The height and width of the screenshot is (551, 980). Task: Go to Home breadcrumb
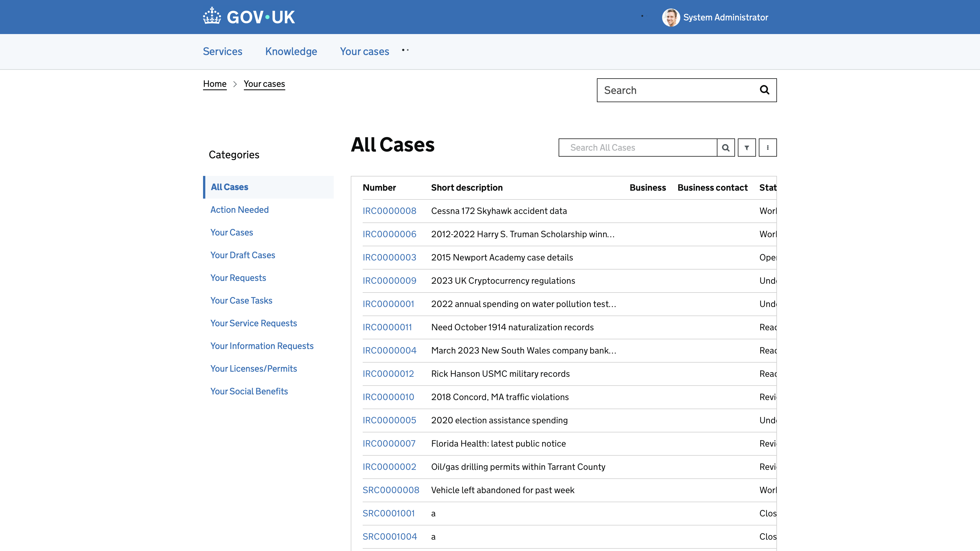point(215,84)
